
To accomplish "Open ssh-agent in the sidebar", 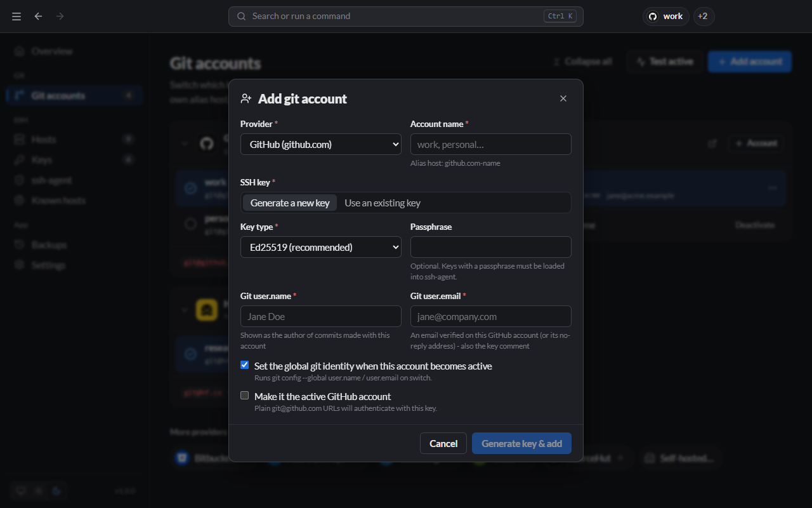I will pyautogui.click(x=74, y=180).
